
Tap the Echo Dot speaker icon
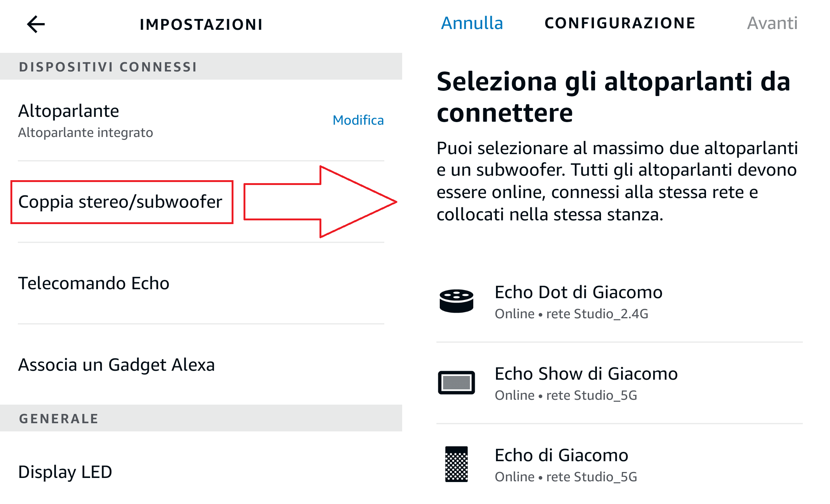pos(456,301)
